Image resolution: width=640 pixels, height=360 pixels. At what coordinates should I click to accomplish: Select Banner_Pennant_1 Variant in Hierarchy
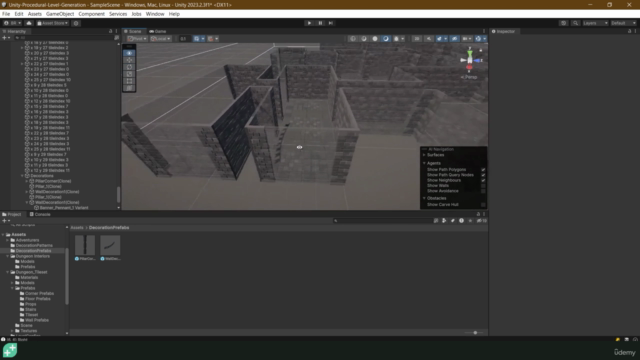pos(64,207)
